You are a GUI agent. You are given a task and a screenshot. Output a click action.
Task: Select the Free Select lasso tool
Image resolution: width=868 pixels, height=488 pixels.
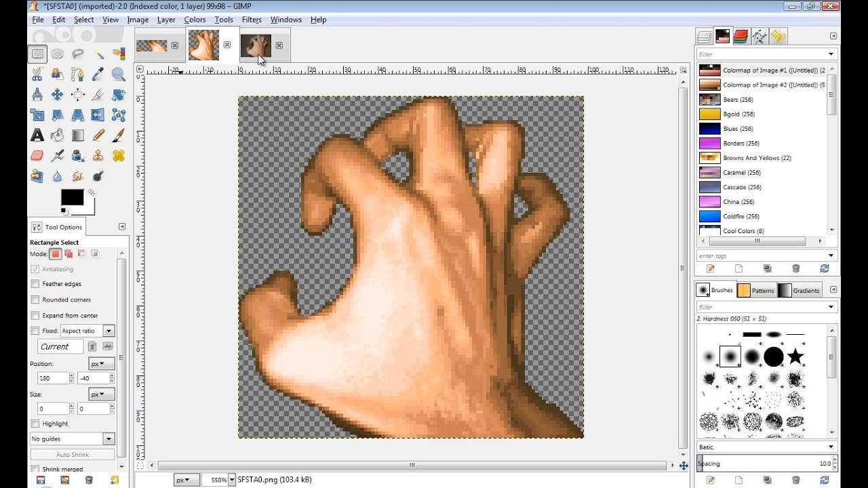pos(78,54)
